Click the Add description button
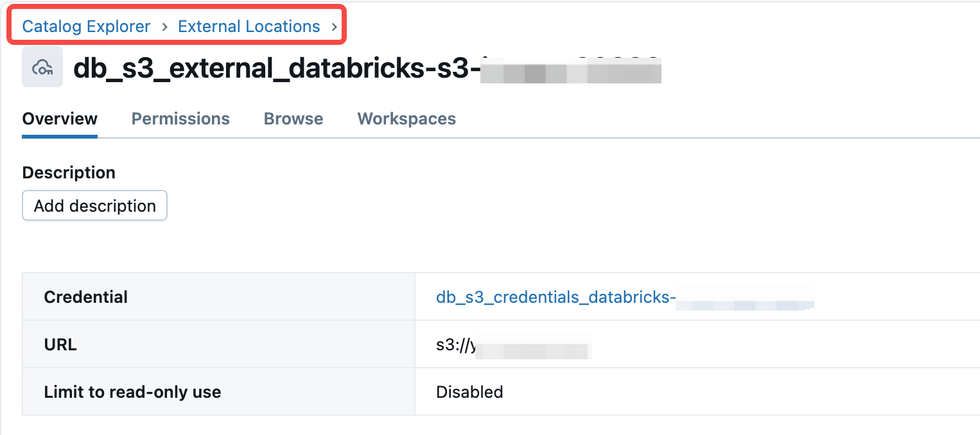Image resolution: width=980 pixels, height=435 pixels. click(x=94, y=205)
